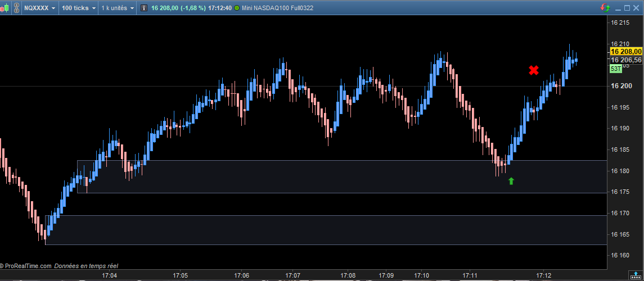This screenshot has height=281, width=644.
Task: Click the green 53T tick counter
Action: click(616, 69)
